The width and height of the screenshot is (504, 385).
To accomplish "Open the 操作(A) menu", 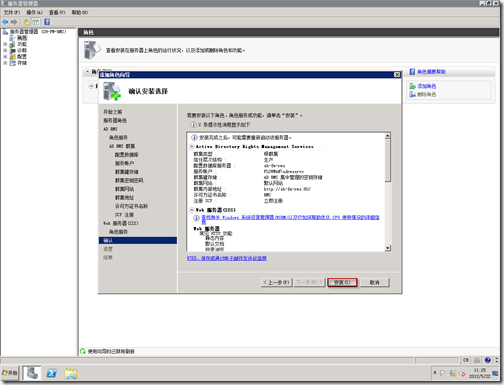I will [35, 12].
